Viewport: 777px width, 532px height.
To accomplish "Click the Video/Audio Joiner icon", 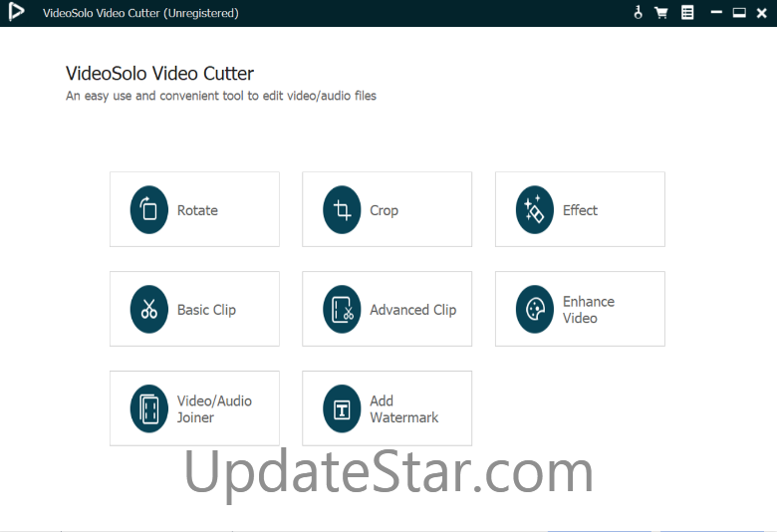I will pyautogui.click(x=149, y=408).
